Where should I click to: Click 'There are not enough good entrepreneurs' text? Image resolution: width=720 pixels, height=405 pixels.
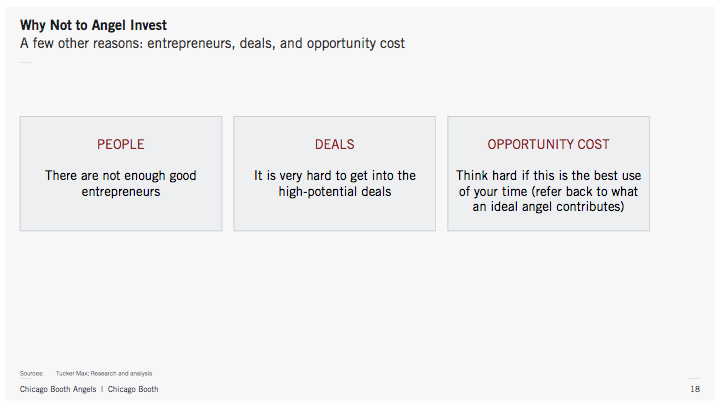(x=121, y=183)
